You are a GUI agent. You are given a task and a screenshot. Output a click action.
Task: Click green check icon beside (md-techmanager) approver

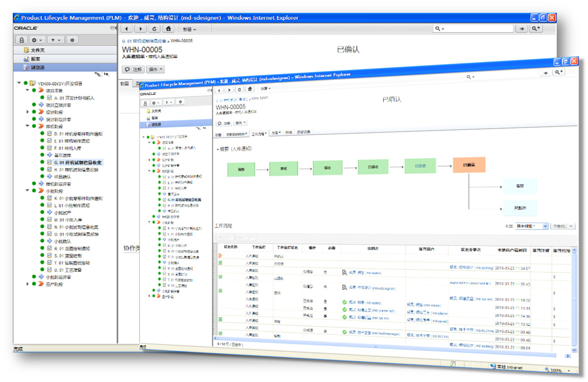344,332
